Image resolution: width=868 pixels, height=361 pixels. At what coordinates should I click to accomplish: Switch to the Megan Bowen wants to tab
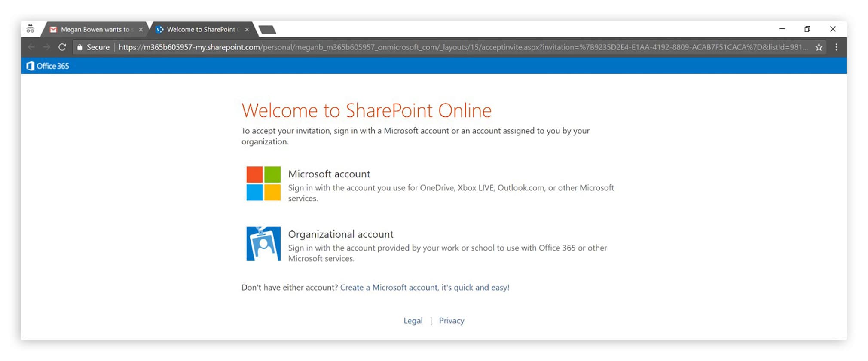coord(95,30)
